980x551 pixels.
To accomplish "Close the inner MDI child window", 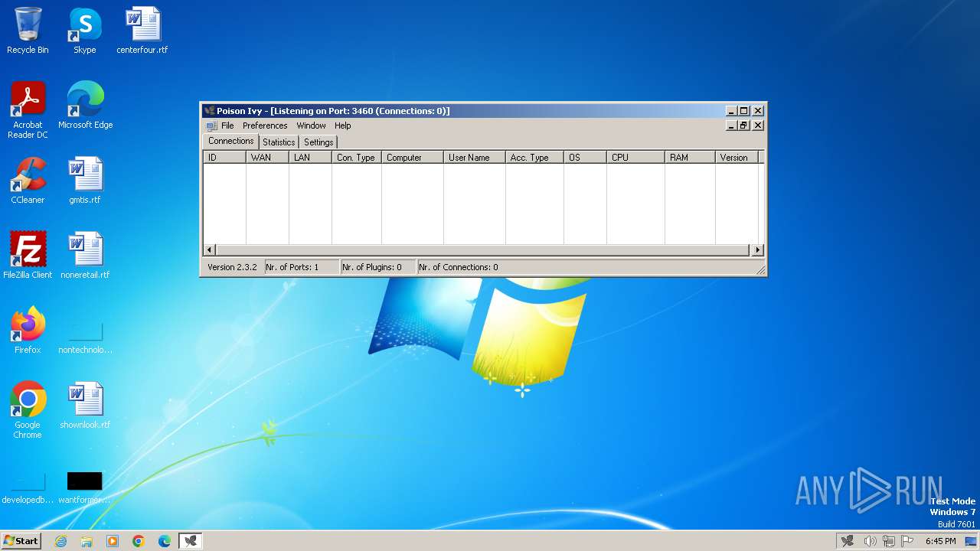I will click(758, 126).
